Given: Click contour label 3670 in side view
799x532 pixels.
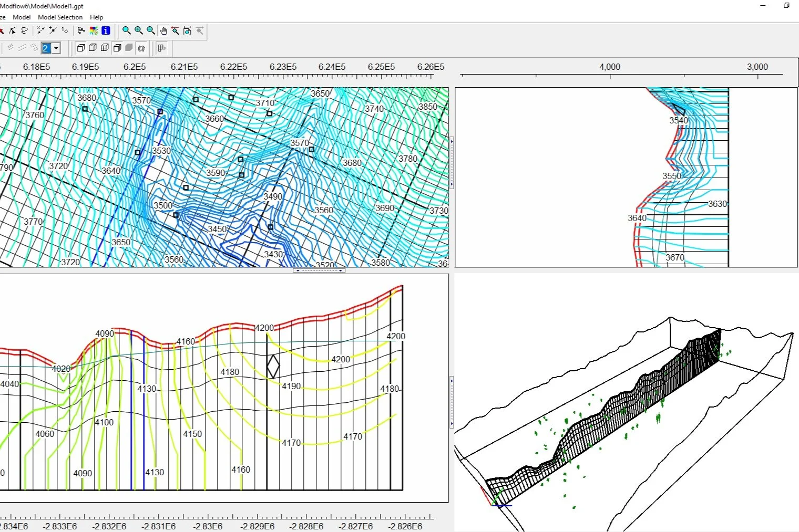Looking at the screenshot, I should tap(675, 257).
